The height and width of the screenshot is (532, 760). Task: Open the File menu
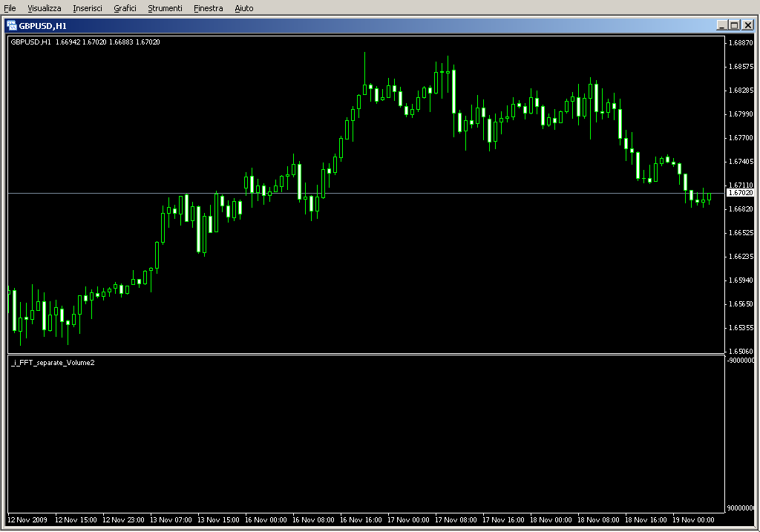tap(10, 8)
